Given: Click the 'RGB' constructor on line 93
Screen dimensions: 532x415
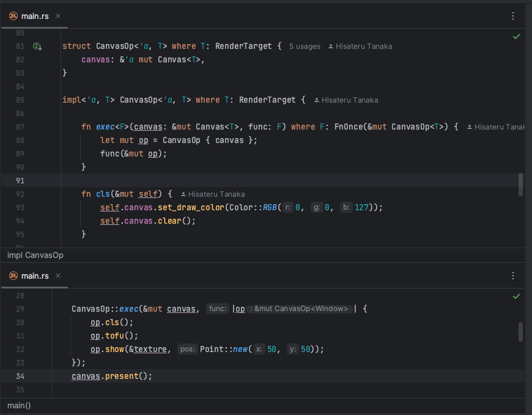Looking at the screenshot, I should point(270,208).
